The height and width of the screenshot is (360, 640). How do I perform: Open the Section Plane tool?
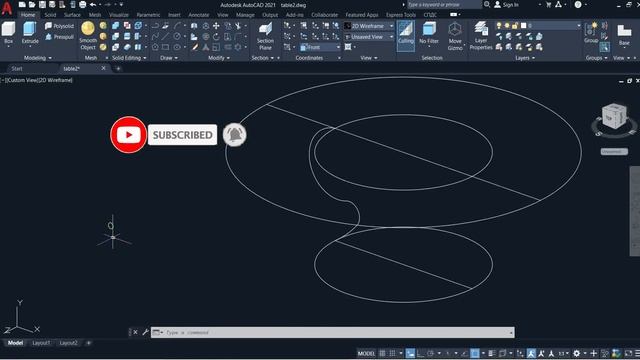coord(265,36)
